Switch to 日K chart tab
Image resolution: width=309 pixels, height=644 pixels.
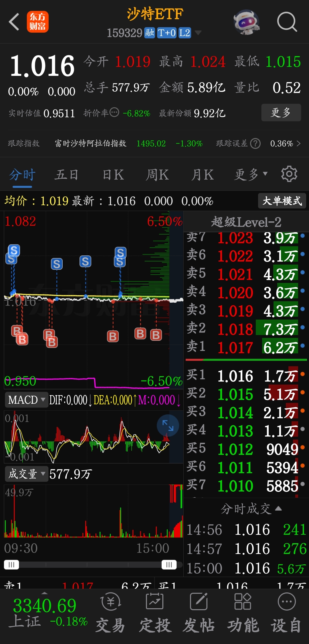pos(113,175)
